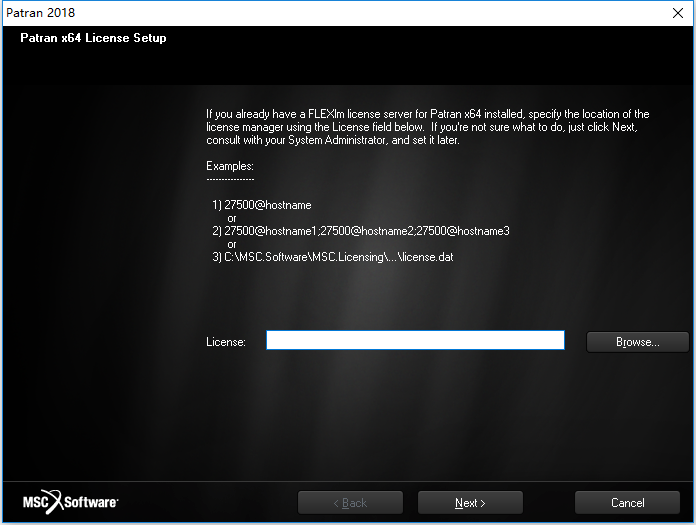The image size is (696, 525).
Task: Close the Patran 2018 window
Action: tap(678, 13)
